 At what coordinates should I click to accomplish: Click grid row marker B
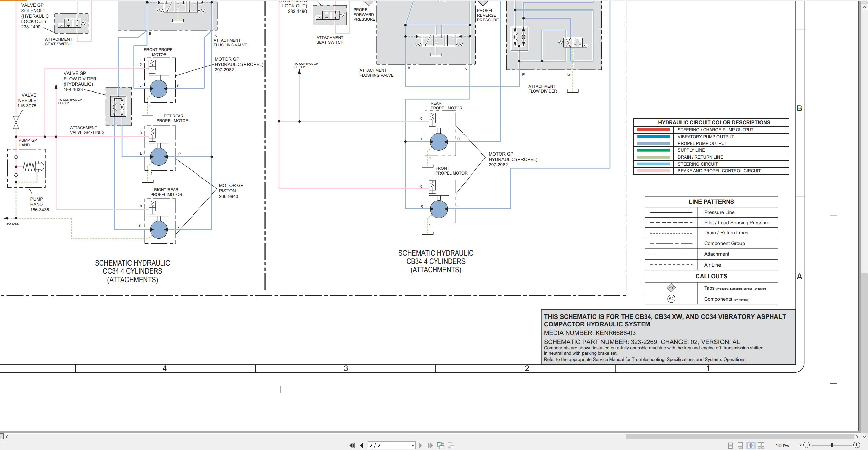(800, 108)
